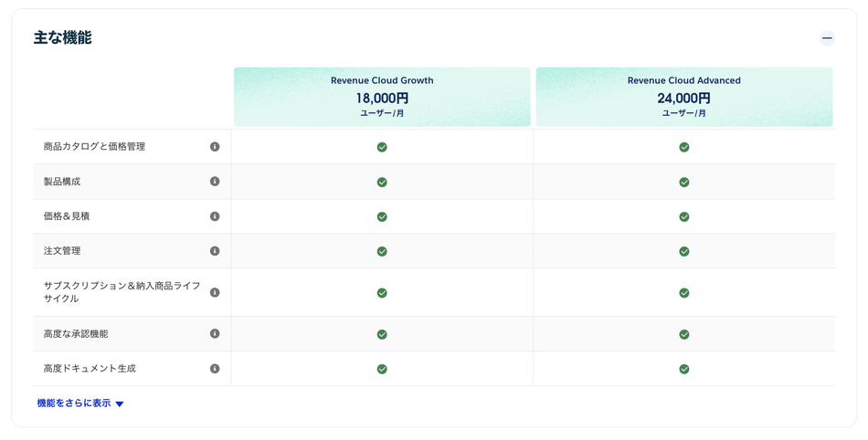Click the 製品構成 row label

click(62, 182)
